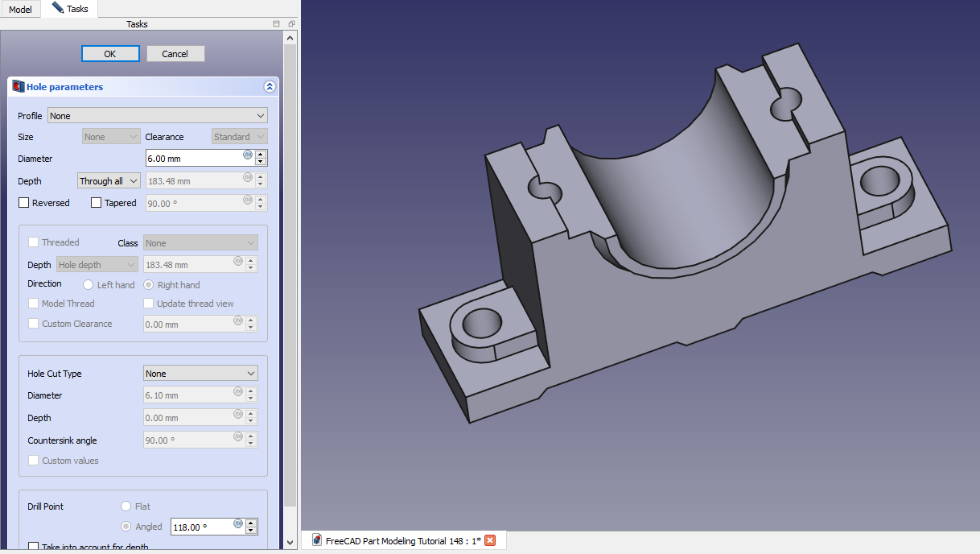Switch to the Model tab
This screenshot has height=554, width=980.
click(x=20, y=9)
